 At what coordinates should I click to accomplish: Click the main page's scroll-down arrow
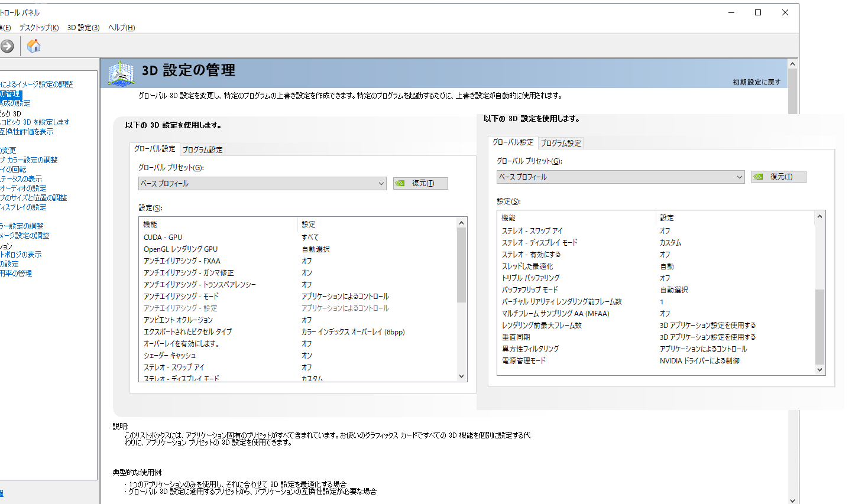pyautogui.click(x=793, y=500)
